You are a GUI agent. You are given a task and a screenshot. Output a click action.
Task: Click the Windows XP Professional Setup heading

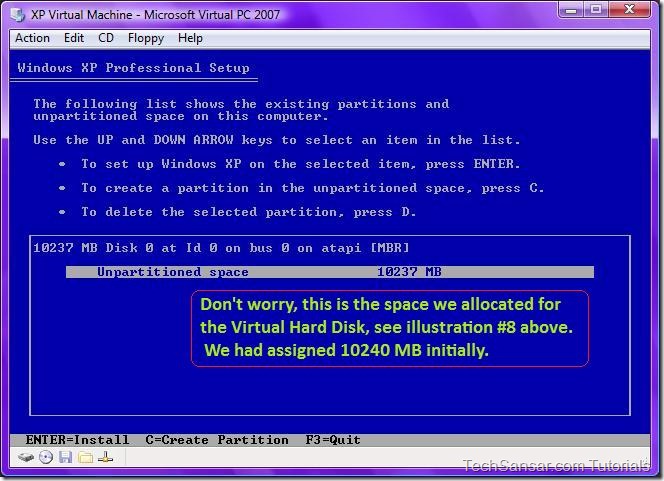(x=133, y=68)
